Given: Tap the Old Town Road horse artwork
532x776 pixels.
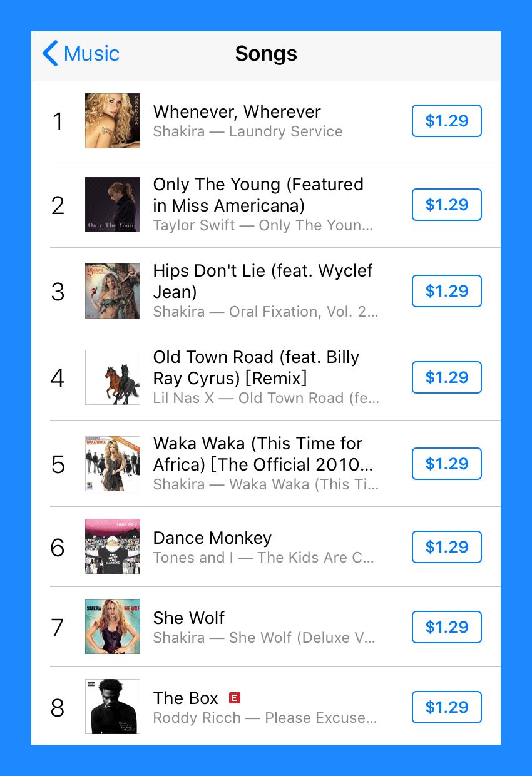Looking at the screenshot, I should tap(113, 377).
